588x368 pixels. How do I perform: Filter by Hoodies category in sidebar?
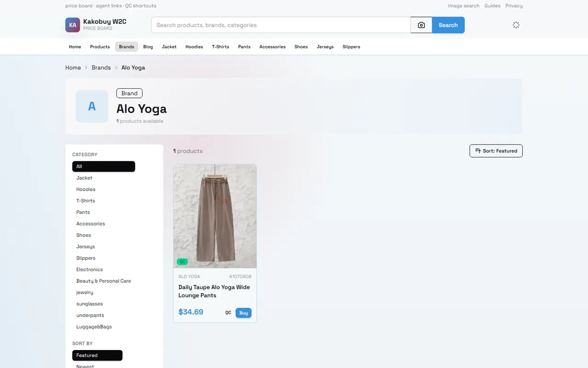pos(103,190)
